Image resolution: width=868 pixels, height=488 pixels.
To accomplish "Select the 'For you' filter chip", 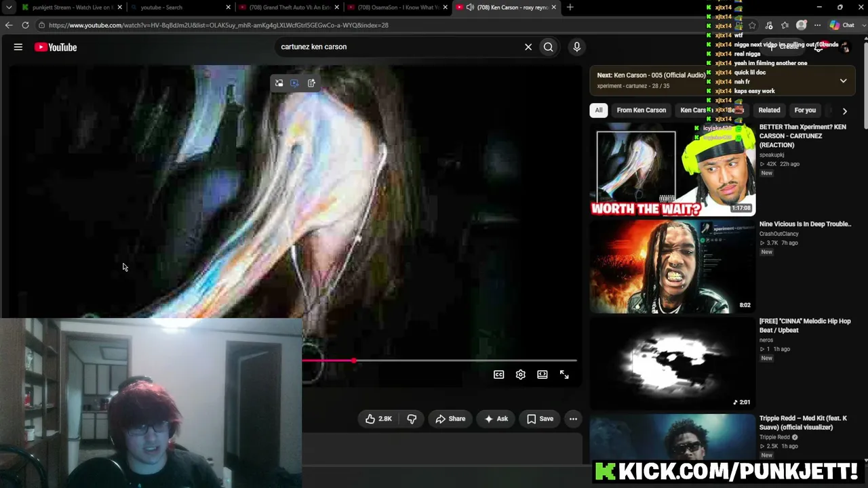I will tap(805, 110).
